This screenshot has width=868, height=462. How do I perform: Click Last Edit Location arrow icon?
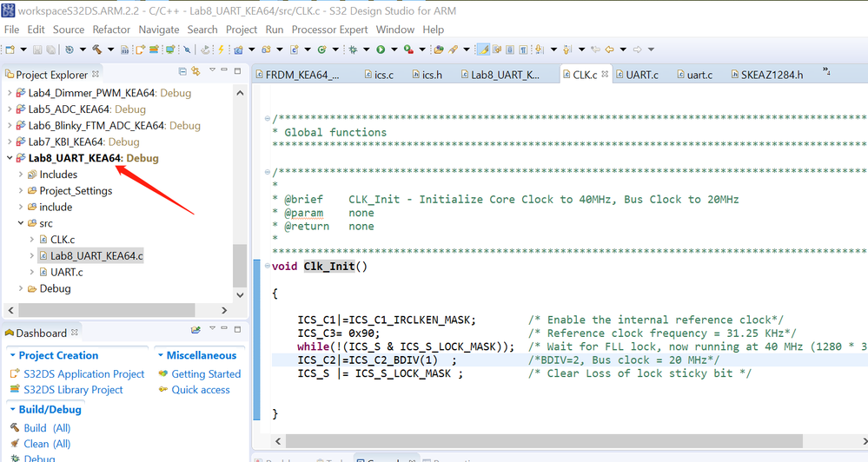coord(596,49)
